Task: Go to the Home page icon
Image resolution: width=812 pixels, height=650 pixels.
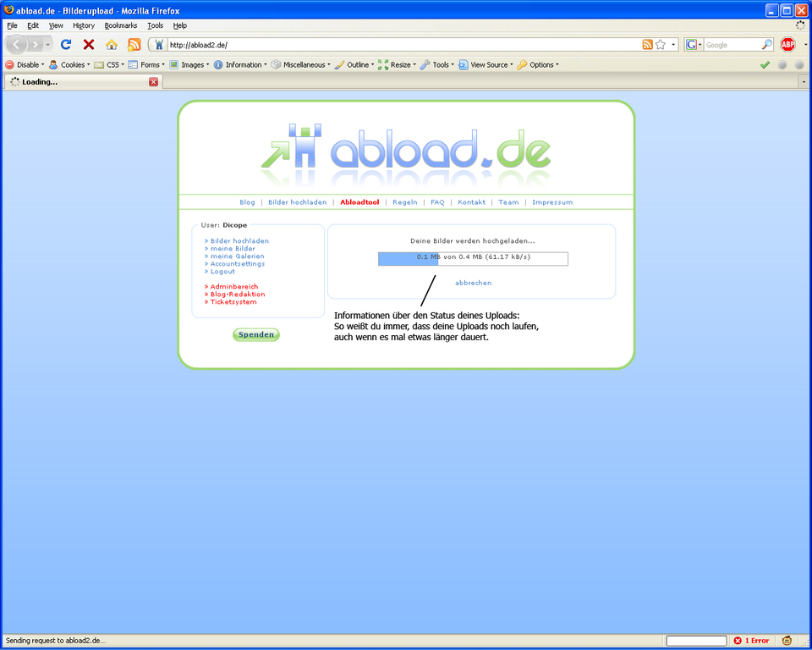Action: click(x=112, y=45)
